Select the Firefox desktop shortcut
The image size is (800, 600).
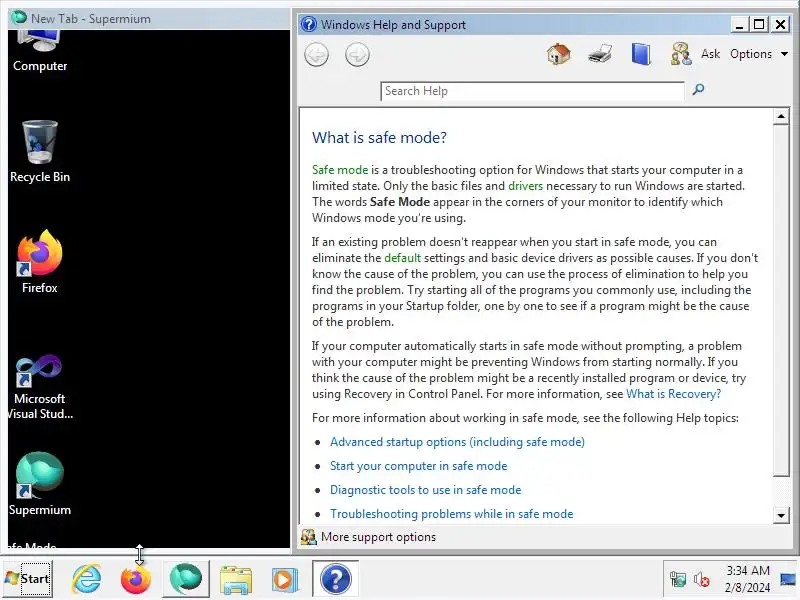pyautogui.click(x=40, y=261)
